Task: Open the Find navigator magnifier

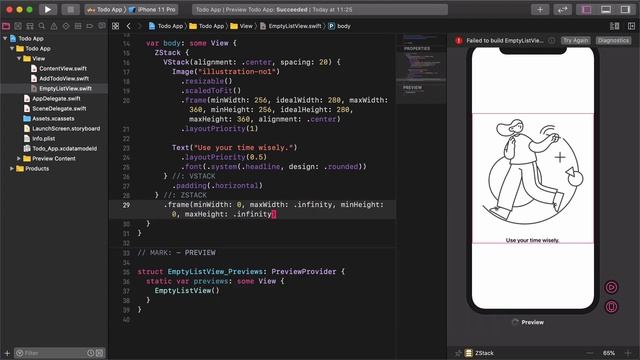Action: [x=42, y=26]
